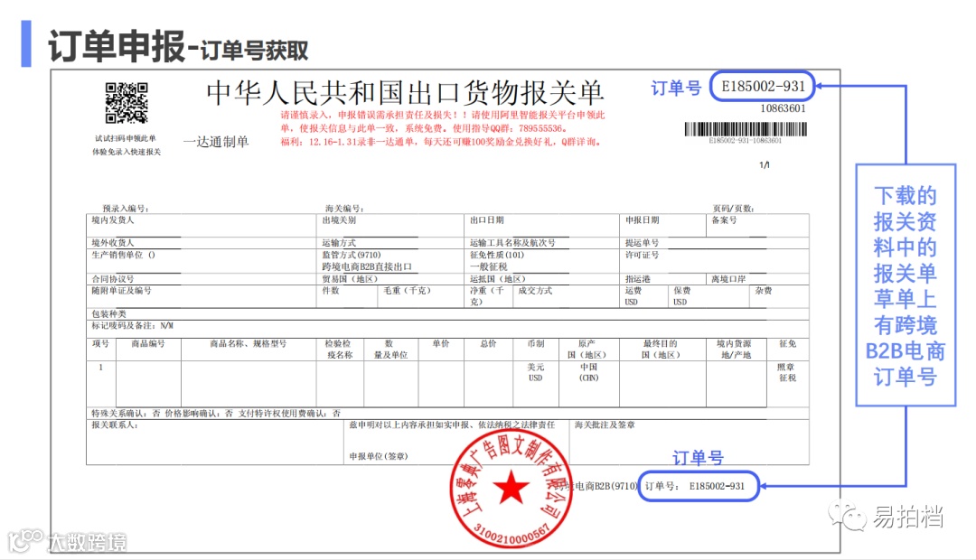976x560 pixels.
Task: Click the "备案号" field
Action: (x=757, y=225)
